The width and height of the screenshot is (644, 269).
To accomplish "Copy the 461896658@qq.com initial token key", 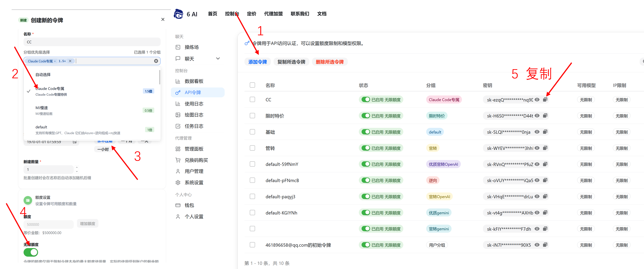I will (545, 245).
